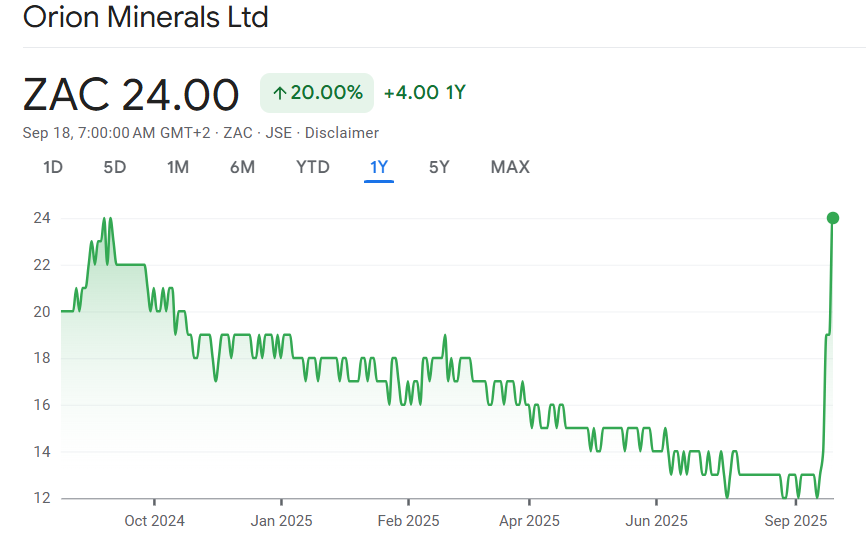This screenshot has width=866, height=543.
Task: Open the 1M chart range
Action: (x=178, y=167)
